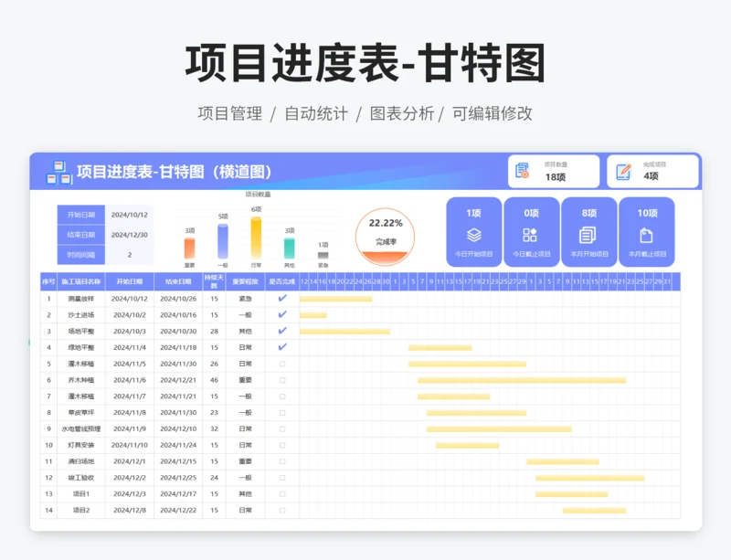This screenshot has height=560, width=731.
Task: Tick the completion checkbox in row 7 starting 2024/11/7
Action: pyautogui.click(x=282, y=396)
